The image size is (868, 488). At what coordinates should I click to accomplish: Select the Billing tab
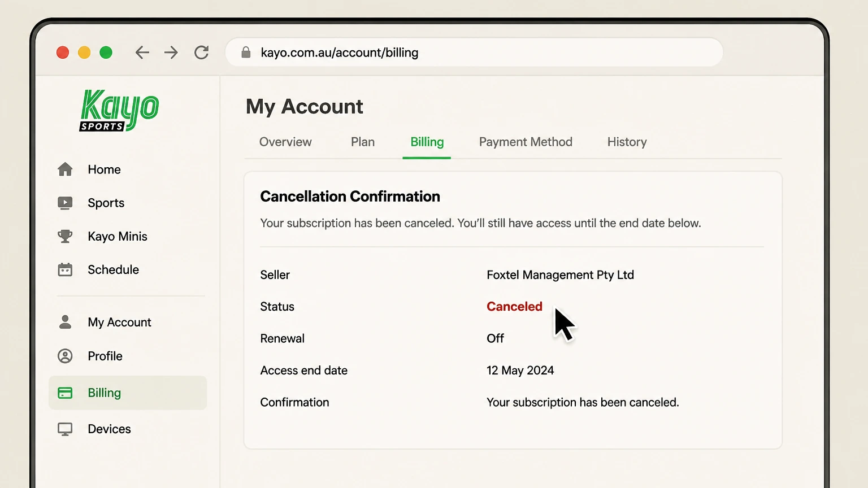(427, 142)
